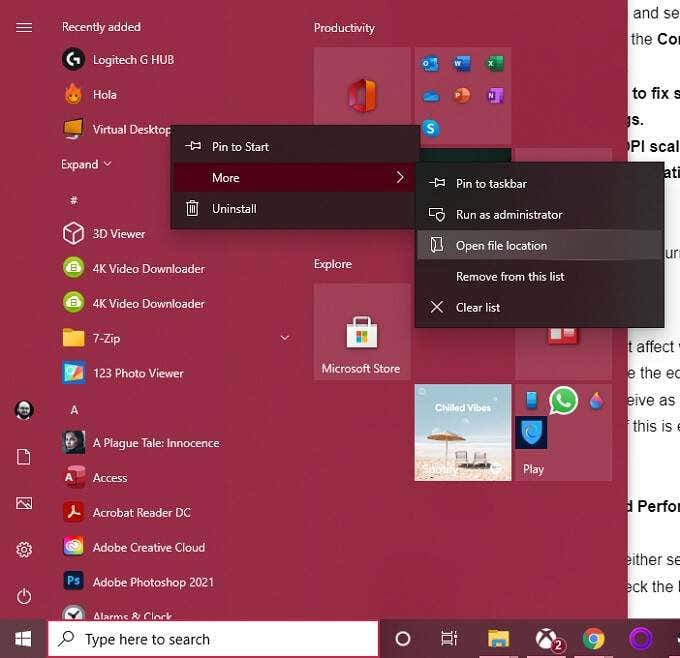Open Skype from the Productivity group

click(430, 128)
